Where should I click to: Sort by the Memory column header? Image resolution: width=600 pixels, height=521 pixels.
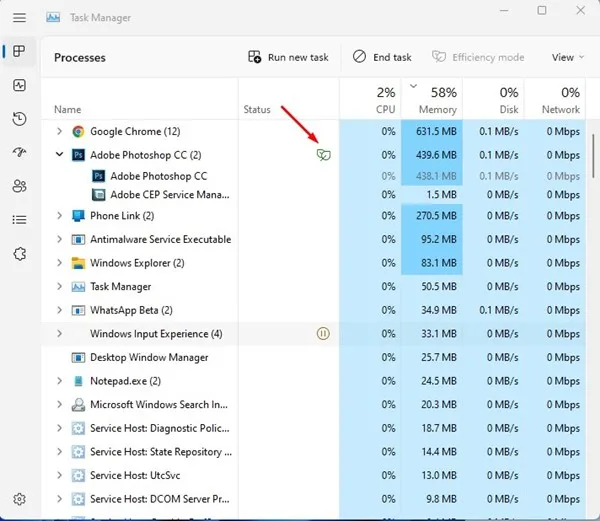tap(432, 99)
